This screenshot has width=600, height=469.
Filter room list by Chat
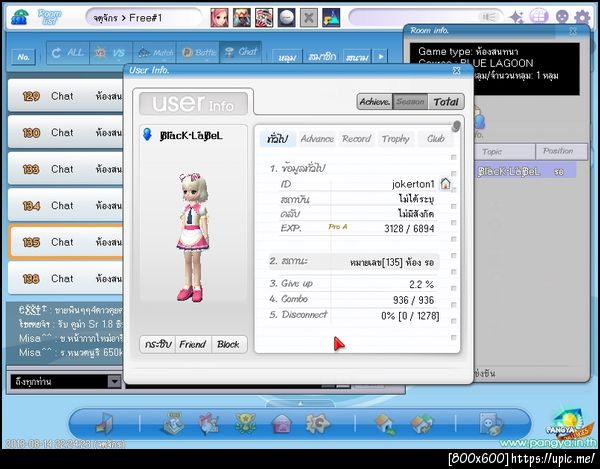(x=241, y=52)
